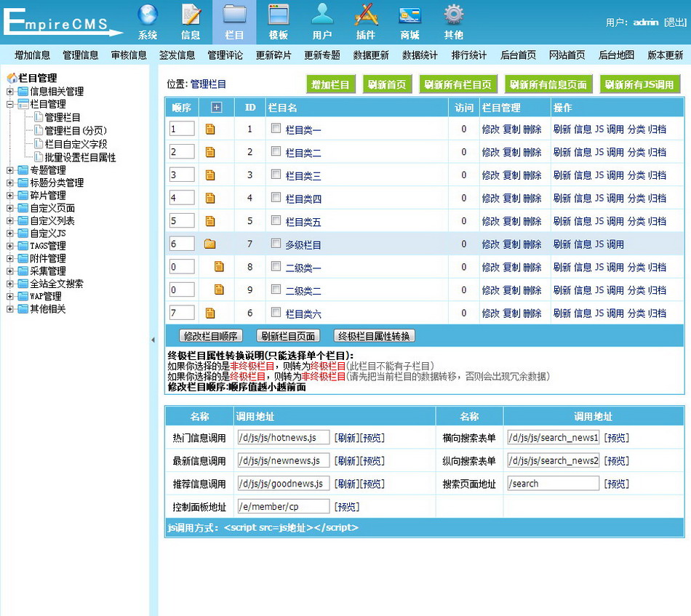Click the document icon beside 栏目自定义字段

(39, 144)
